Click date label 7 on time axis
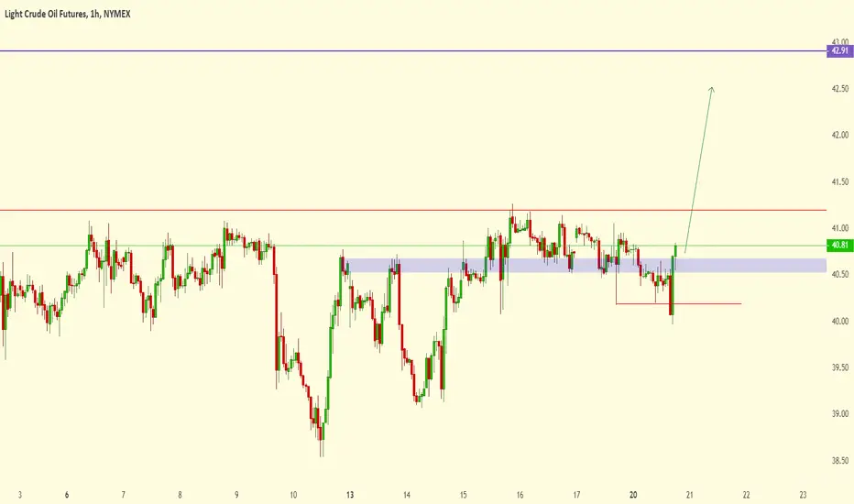 tap(124, 495)
